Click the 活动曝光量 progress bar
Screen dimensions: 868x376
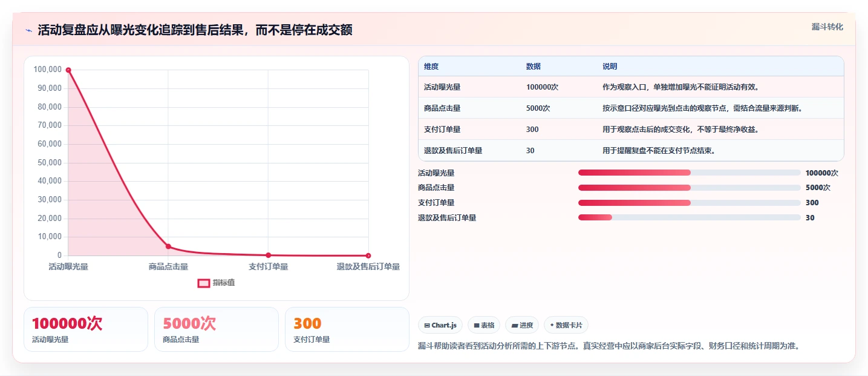tap(690, 173)
